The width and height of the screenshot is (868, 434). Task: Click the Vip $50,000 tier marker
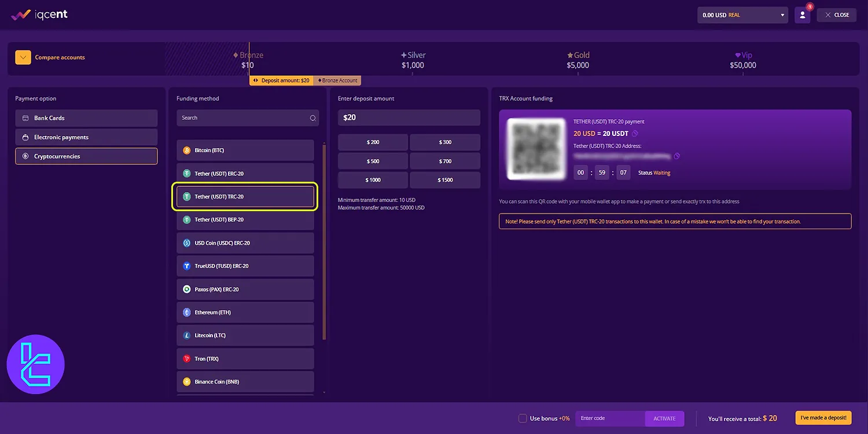tap(743, 60)
